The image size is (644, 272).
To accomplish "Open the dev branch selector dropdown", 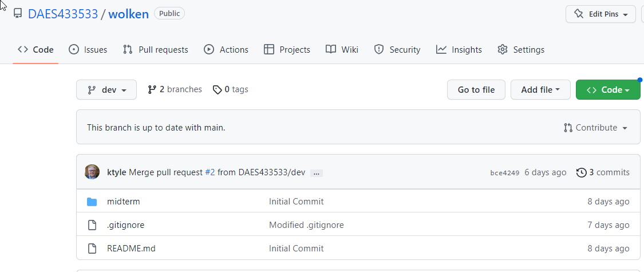I will pos(106,89).
